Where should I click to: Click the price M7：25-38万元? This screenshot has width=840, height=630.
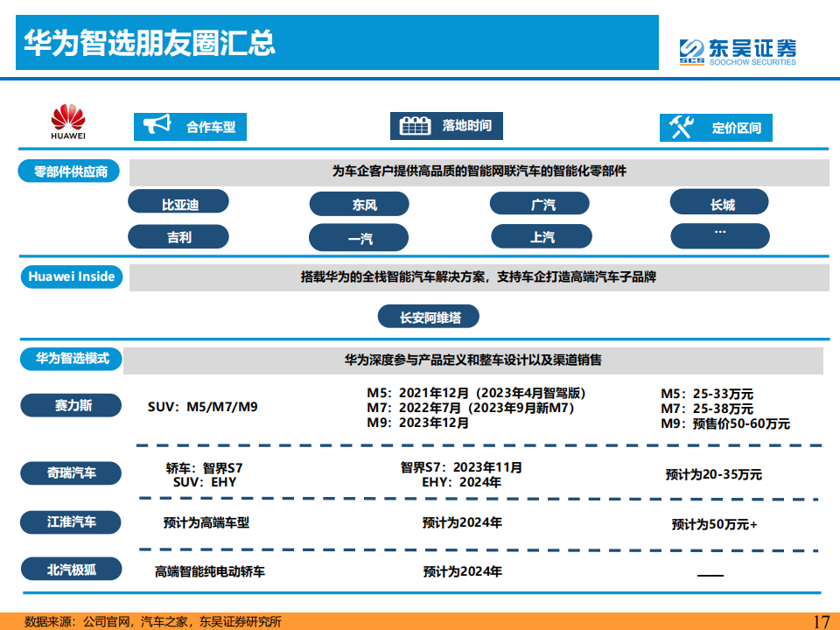click(x=707, y=409)
